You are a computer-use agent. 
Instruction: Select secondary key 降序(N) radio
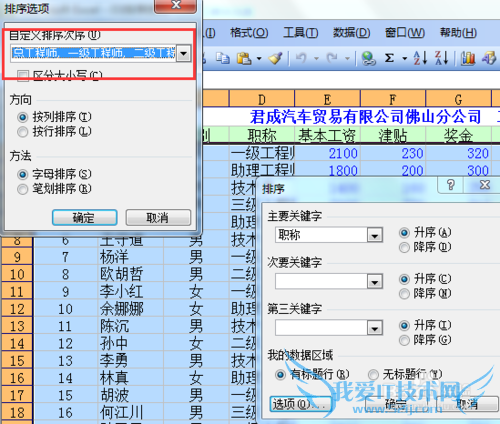[404, 294]
